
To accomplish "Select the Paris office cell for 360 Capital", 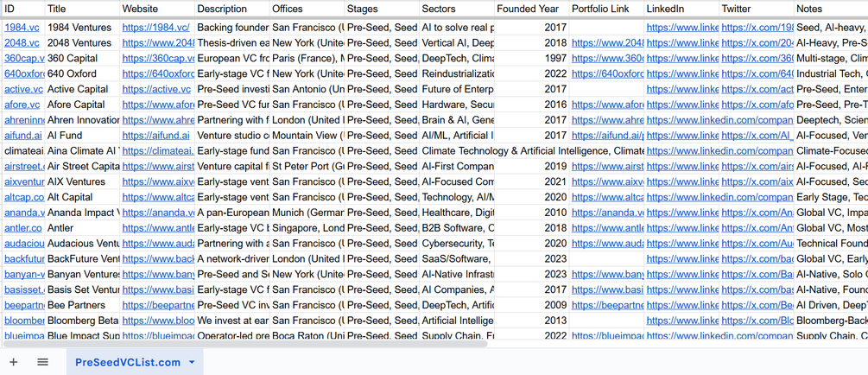I will [306, 59].
